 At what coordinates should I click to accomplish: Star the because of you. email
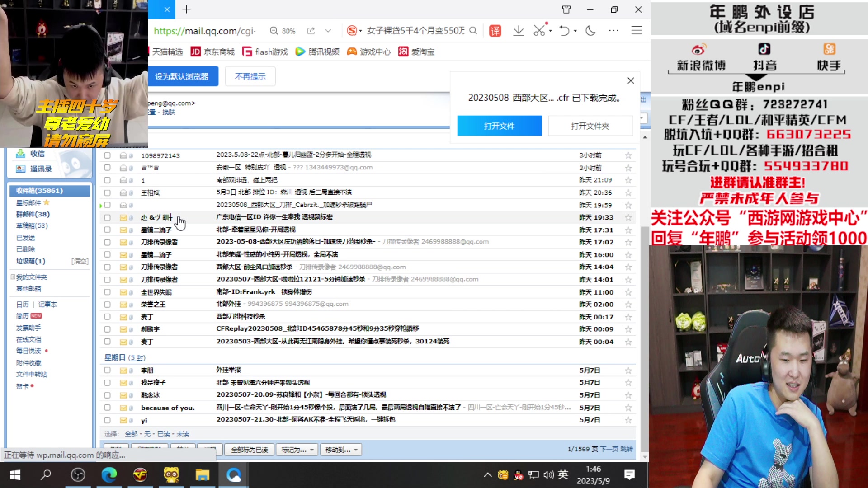(628, 408)
